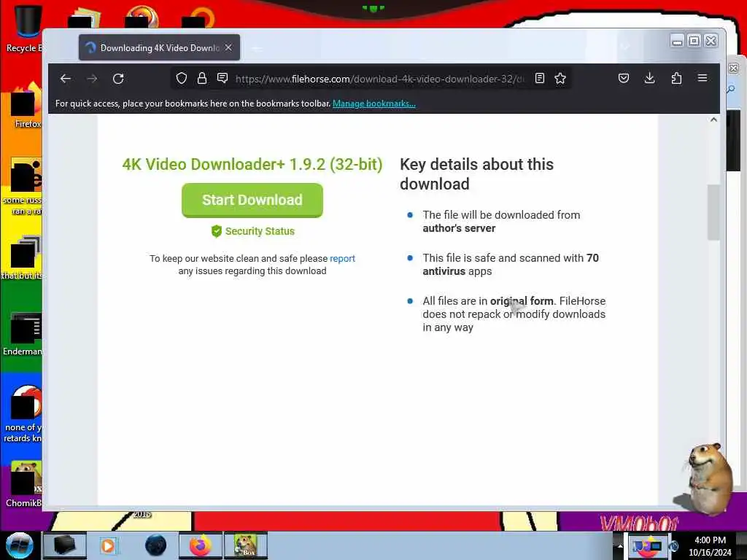The image size is (747, 560).
Task: Open the extensions puzzle icon
Action: pyautogui.click(x=676, y=78)
